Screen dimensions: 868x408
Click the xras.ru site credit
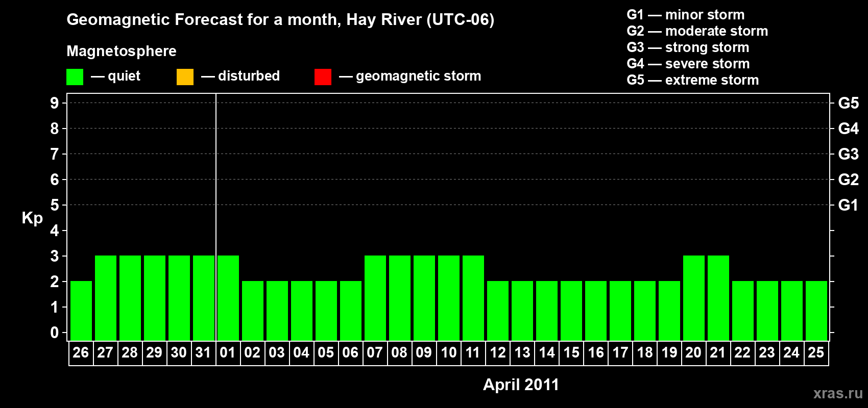coord(838,393)
